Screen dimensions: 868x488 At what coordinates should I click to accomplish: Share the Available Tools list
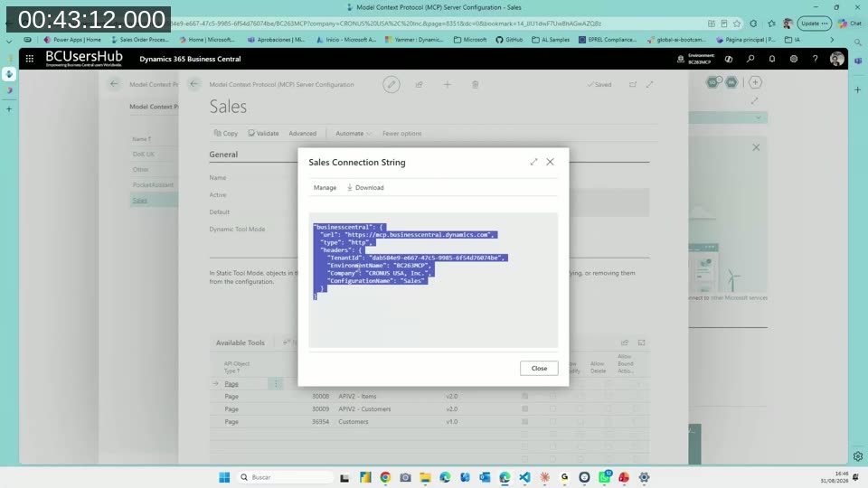tap(625, 343)
